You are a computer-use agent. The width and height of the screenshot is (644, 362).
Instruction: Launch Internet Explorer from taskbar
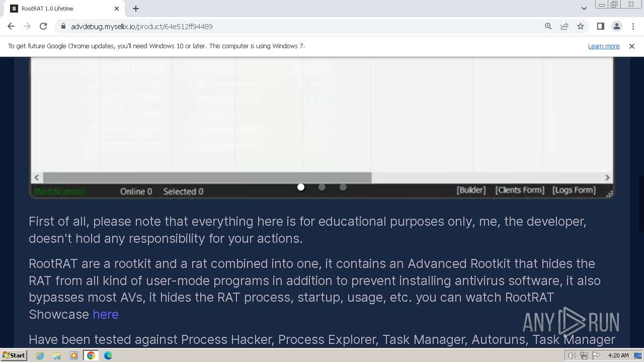click(40, 355)
